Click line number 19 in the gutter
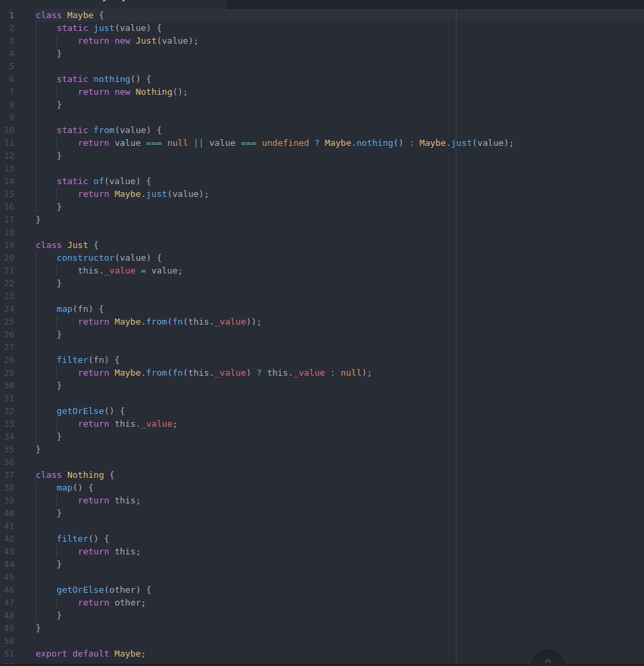This screenshot has height=666, width=644. [x=9, y=245]
